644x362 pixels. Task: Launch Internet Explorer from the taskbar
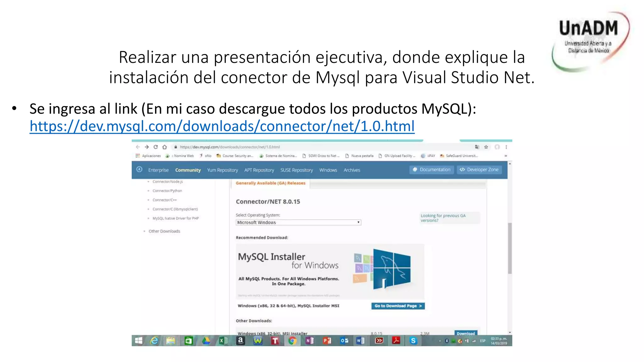coord(154,341)
